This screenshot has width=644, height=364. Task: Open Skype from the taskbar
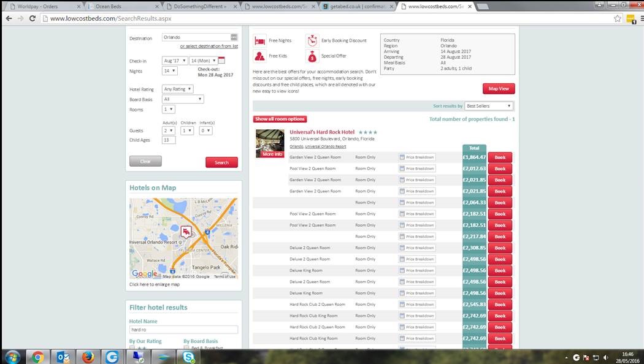coord(188,357)
